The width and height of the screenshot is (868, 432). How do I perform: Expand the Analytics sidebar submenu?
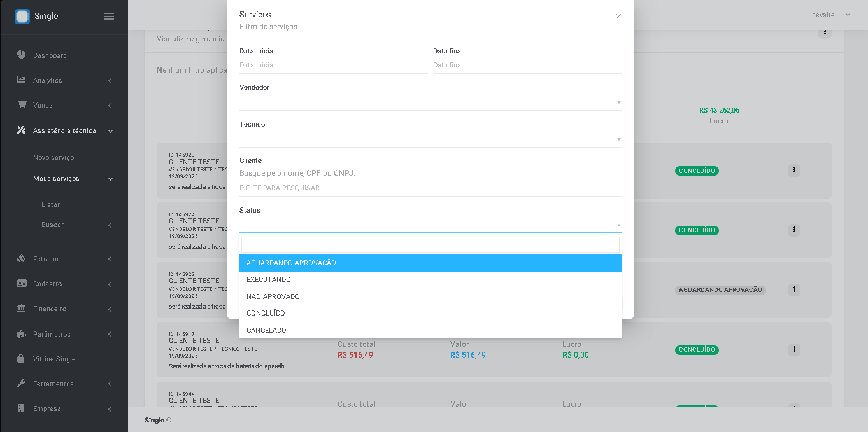coord(110,81)
